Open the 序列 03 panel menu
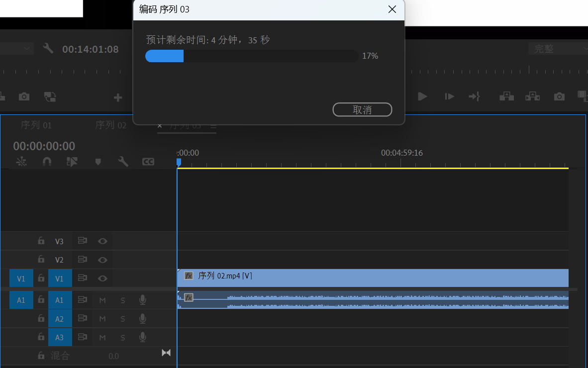 [x=213, y=126]
